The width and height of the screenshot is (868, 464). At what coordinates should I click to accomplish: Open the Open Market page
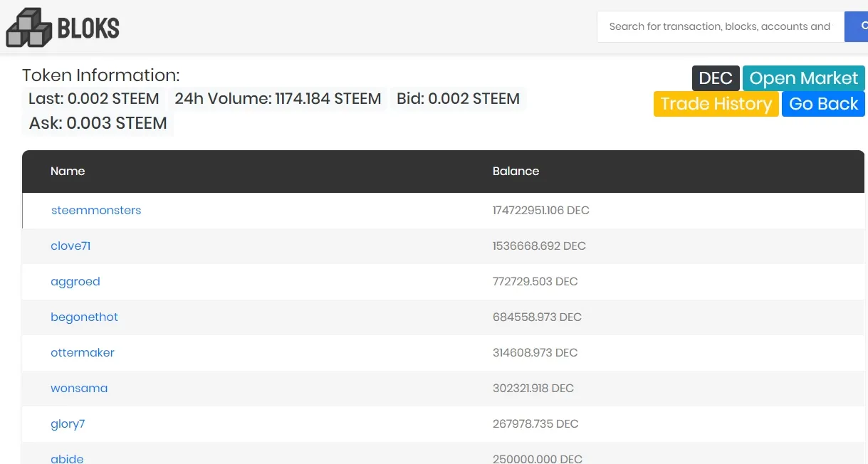click(803, 78)
